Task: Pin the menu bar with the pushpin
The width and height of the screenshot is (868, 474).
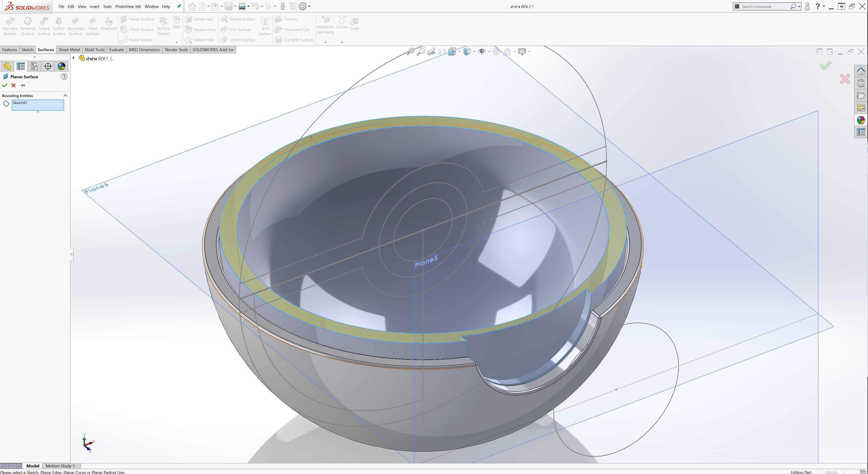Action: [x=179, y=6]
